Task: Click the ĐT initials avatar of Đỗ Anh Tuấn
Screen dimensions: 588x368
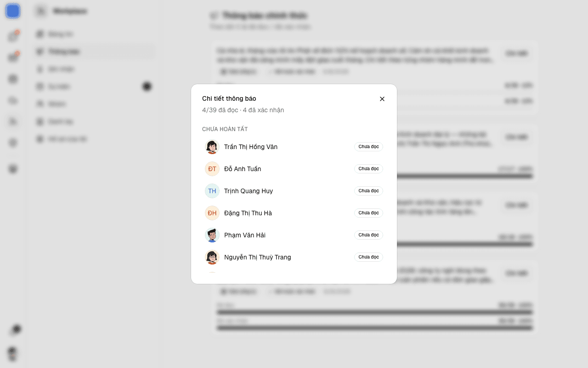Action: [212, 169]
